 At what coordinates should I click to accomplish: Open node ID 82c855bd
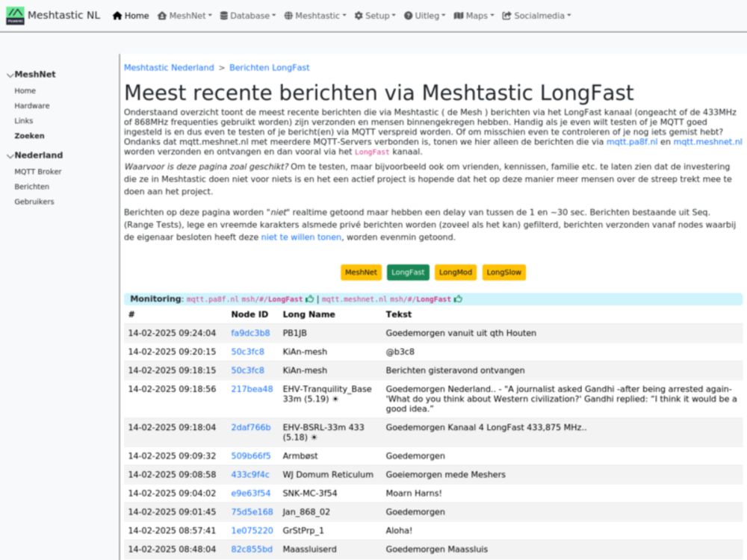coord(252,549)
